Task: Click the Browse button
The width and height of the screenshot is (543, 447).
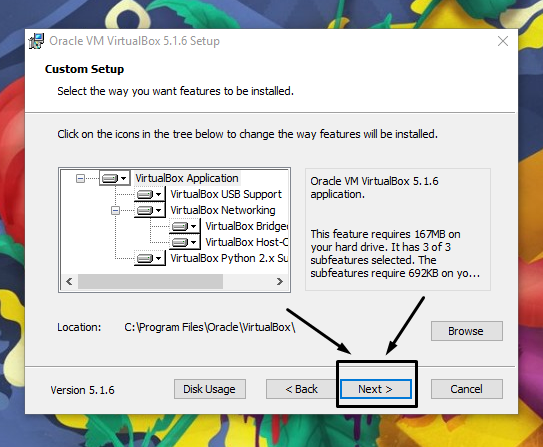Action: (x=466, y=331)
